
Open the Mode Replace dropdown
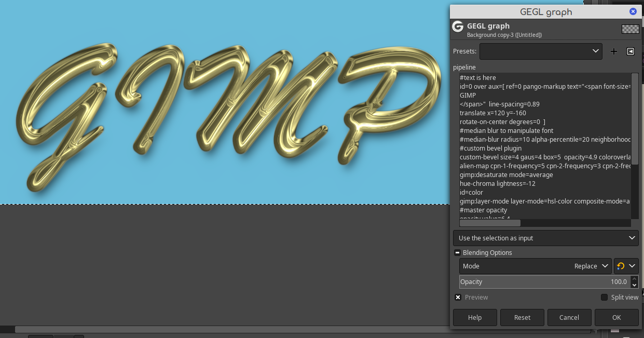coord(536,266)
